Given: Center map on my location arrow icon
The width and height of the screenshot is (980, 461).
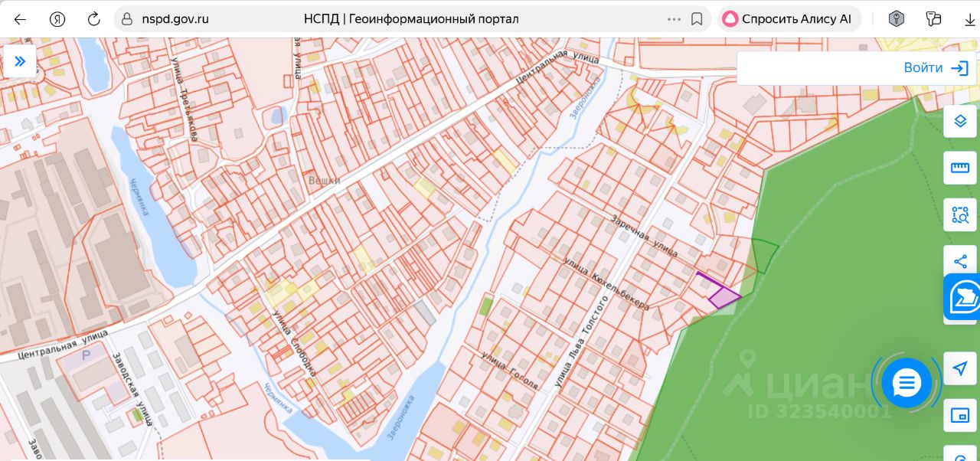Looking at the screenshot, I should tap(960, 368).
